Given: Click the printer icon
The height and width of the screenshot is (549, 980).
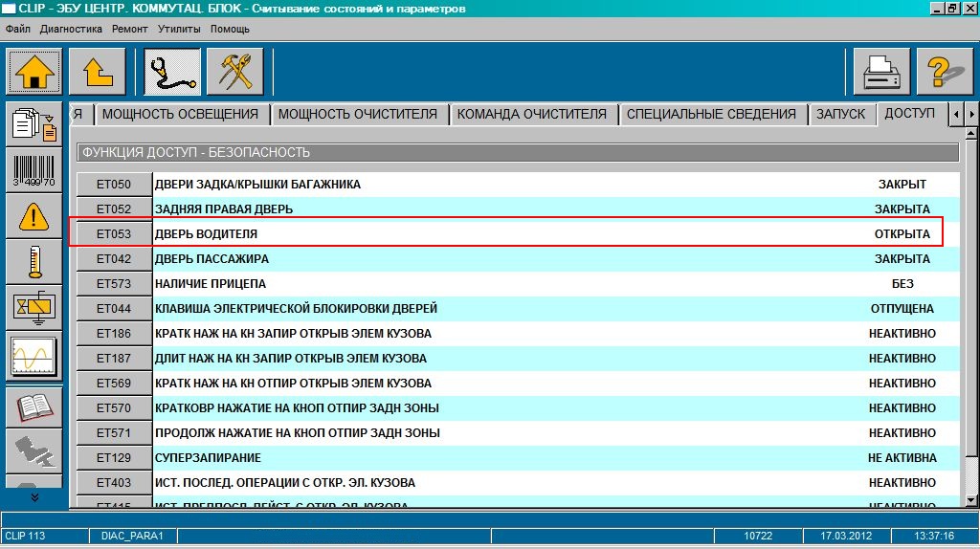Looking at the screenshot, I should 881,73.
